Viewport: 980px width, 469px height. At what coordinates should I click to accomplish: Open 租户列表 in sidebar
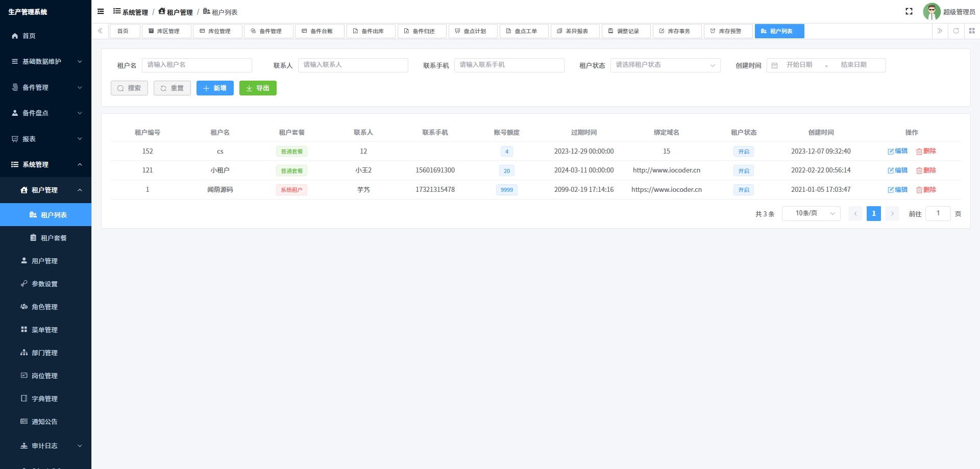(x=45, y=215)
